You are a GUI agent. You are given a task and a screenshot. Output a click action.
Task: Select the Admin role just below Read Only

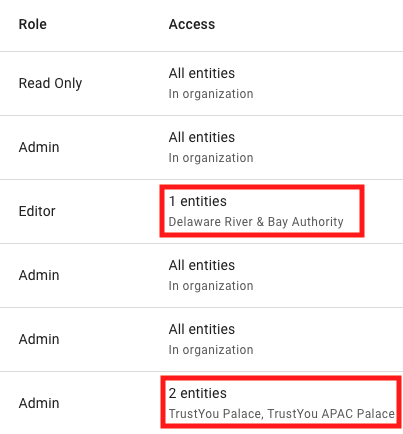[39, 147]
